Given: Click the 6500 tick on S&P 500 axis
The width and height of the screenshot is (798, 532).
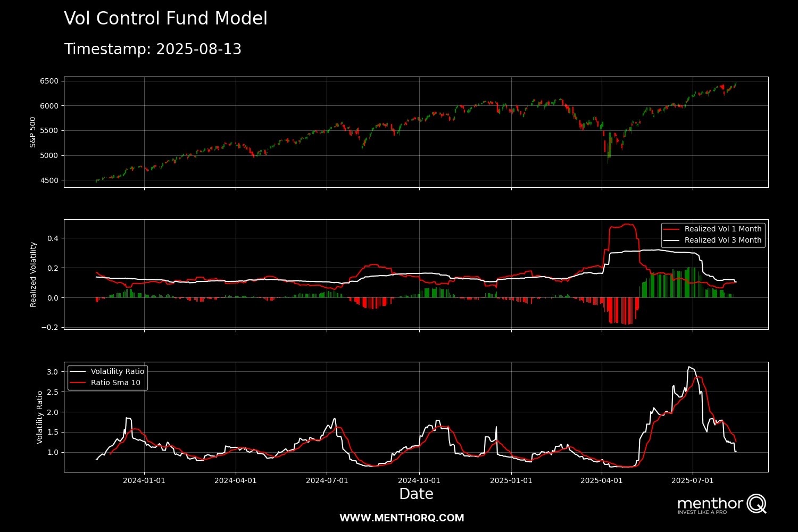Looking at the screenshot, I should [x=49, y=81].
